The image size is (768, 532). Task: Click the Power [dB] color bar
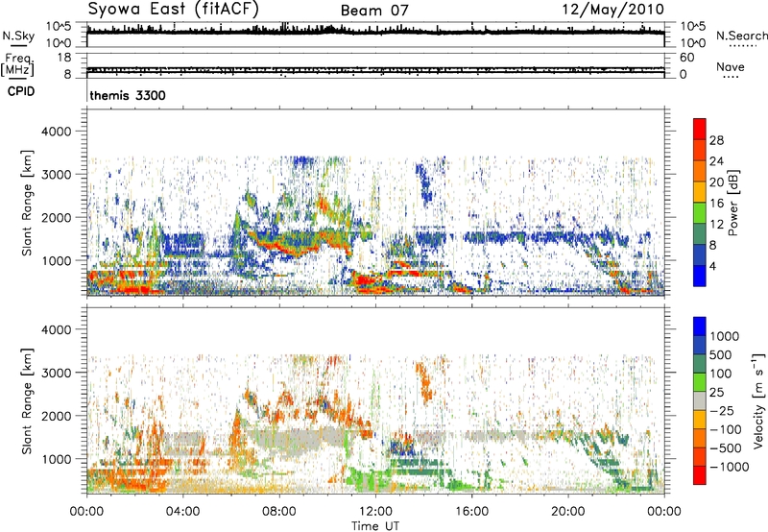tap(700, 203)
